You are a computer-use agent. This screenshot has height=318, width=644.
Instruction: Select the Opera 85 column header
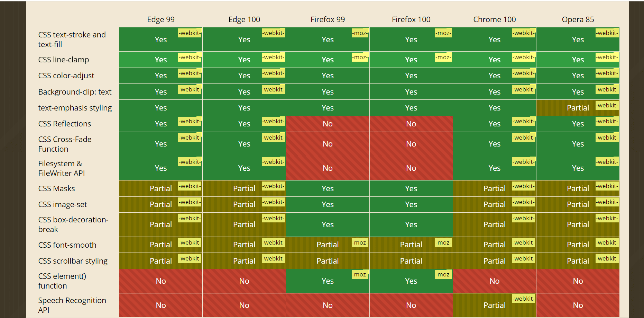[578, 19]
